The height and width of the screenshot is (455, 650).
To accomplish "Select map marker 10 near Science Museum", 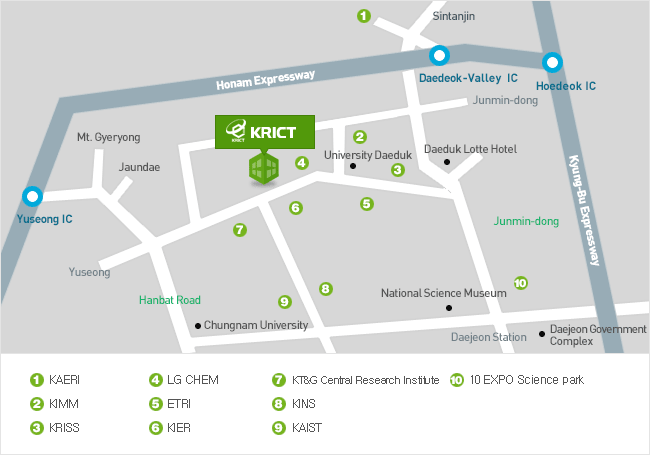I will pyautogui.click(x=521, y=283).
